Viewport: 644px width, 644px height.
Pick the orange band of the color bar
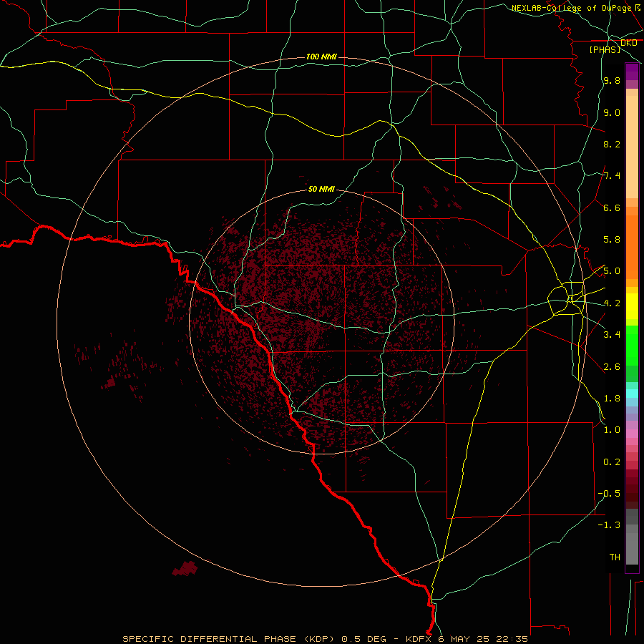[632, 247]
